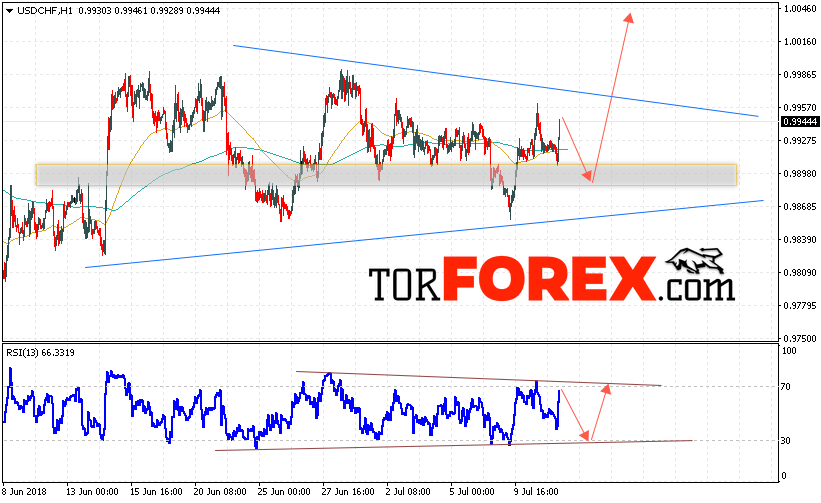Select the 8 Jun 2018 date label
Viewport: 821px width, 503px height.
[x=25, y=492]
